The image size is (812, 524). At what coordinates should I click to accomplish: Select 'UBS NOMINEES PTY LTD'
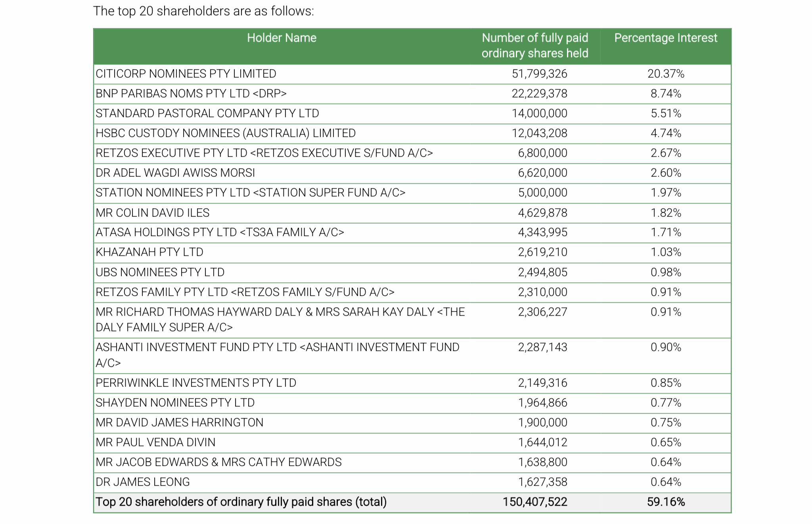point(160,272)
